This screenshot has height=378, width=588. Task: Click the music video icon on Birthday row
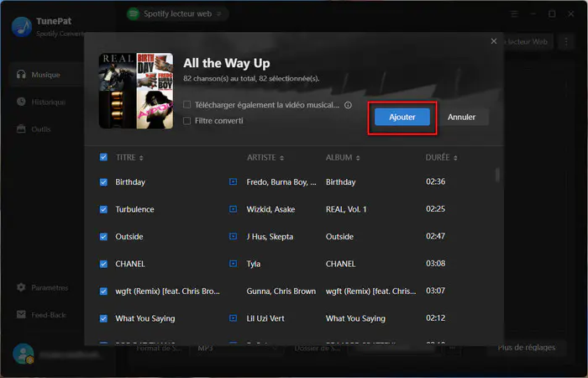click(233, 181)
